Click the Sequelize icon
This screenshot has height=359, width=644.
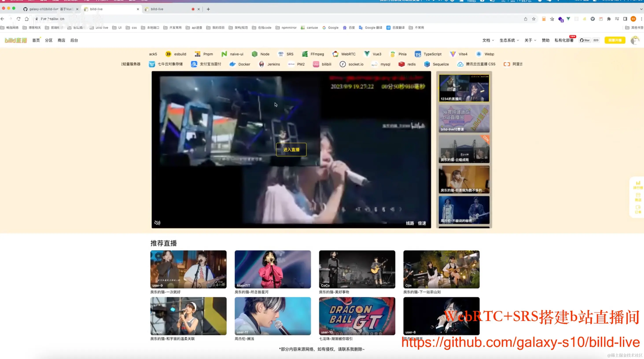pos(427,64)
